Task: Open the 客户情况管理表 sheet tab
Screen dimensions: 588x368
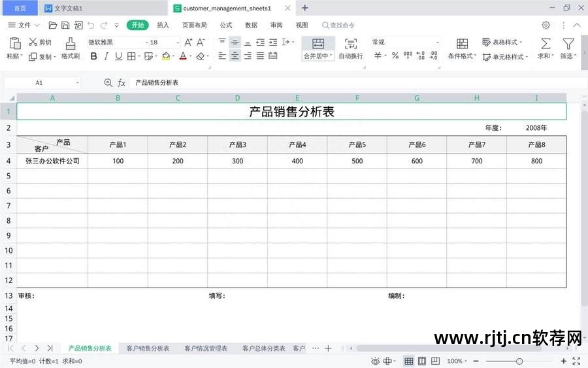Action: coord(206,348)
